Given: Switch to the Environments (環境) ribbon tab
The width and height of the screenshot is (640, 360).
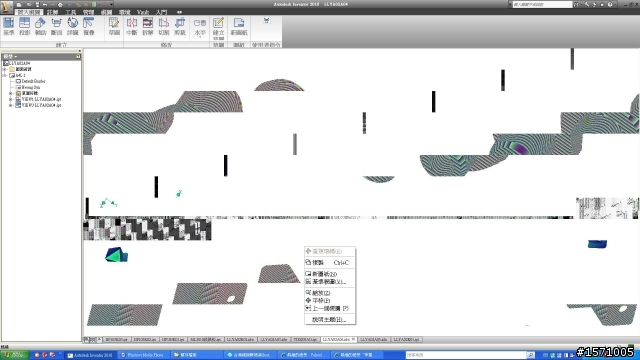Looking at the screenshot, I should 124,12.
